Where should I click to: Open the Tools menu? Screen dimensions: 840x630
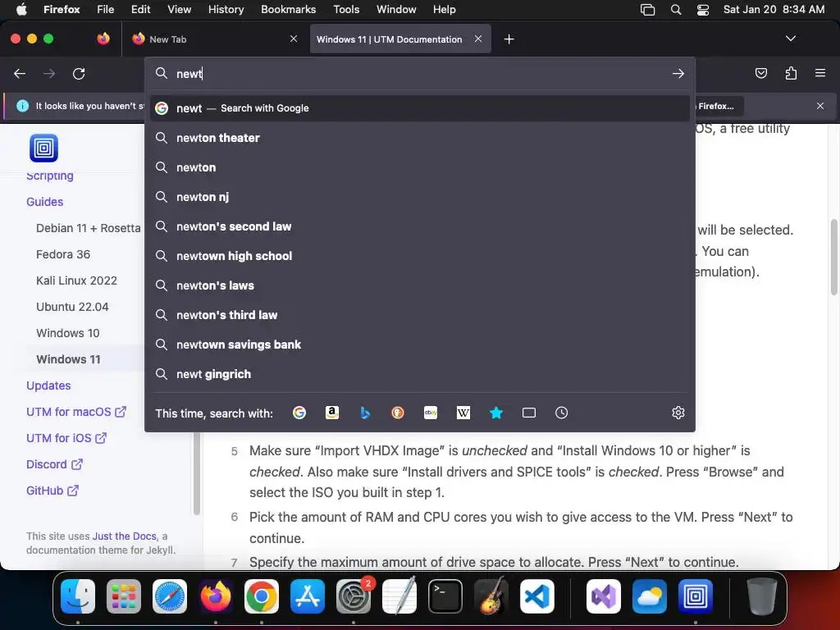(x=346, y=10)
